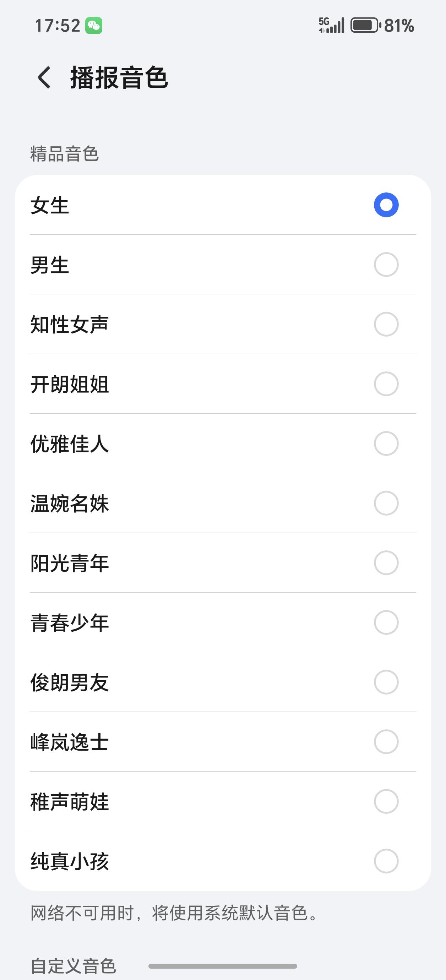This screenshot has height=980, width=446.
Task: Tap the back arrow icon
Action: (x=44, y=78)
